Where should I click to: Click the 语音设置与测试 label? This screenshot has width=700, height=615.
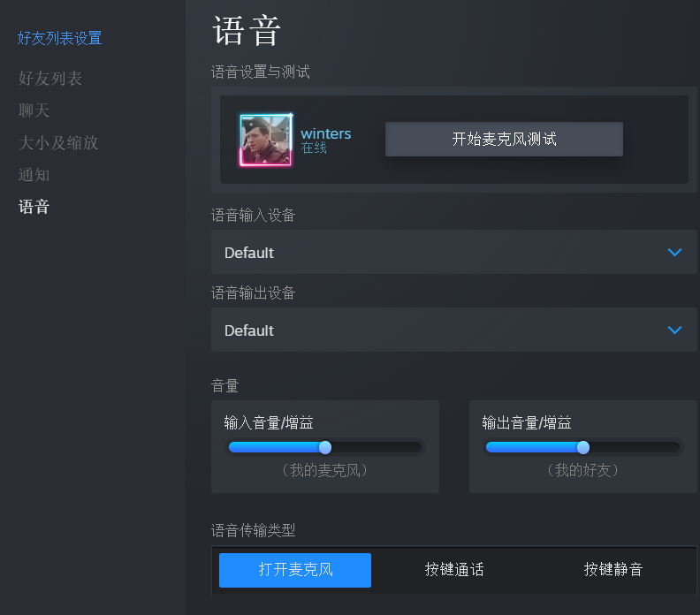pos(260,72)
